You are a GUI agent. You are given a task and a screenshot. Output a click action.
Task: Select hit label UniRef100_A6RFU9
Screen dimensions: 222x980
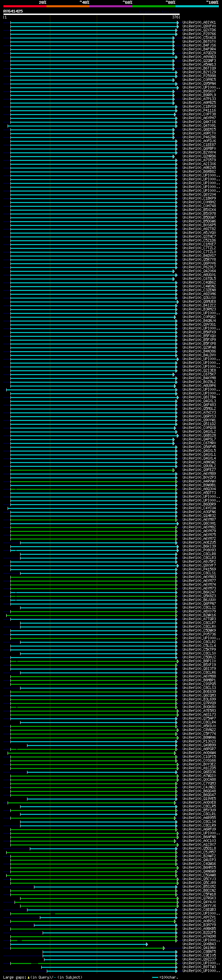coord(199,829)
